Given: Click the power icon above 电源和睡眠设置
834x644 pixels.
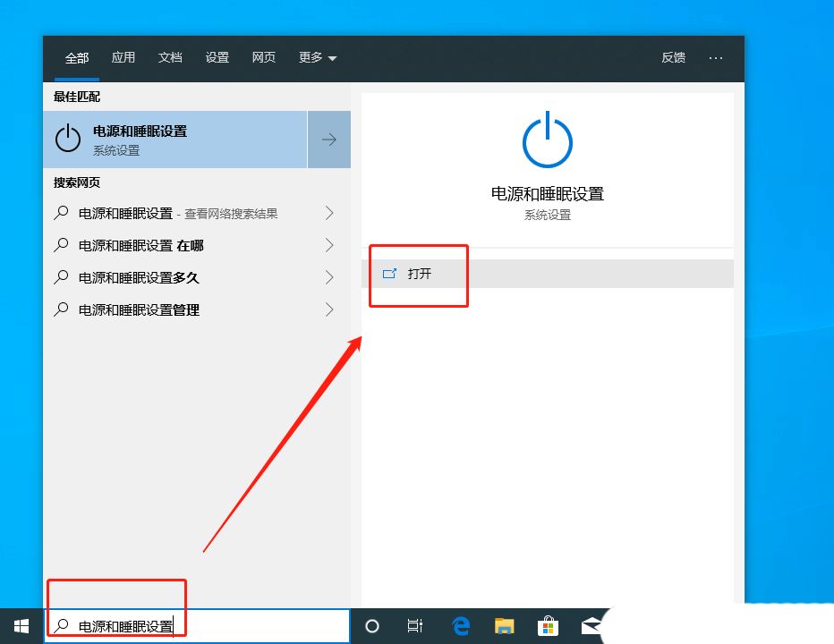Looking at the screenshot, I should click(x=547, y=139).
